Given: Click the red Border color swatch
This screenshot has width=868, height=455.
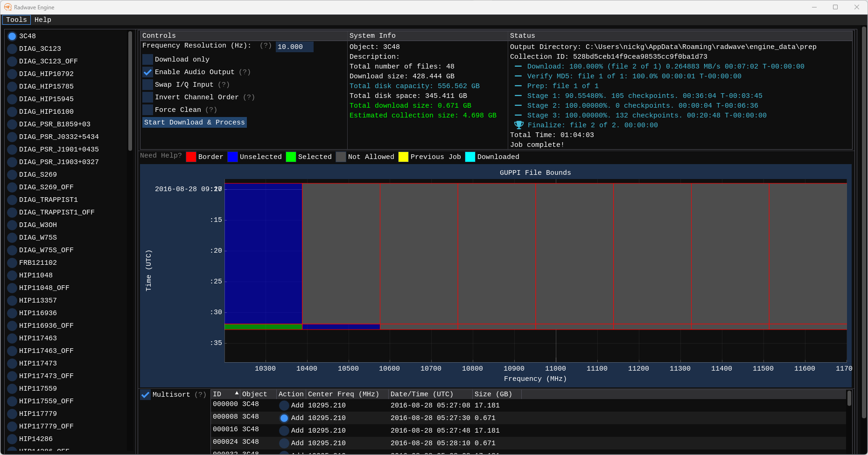Looking at the screenshot, I should [x=191, y=157].
